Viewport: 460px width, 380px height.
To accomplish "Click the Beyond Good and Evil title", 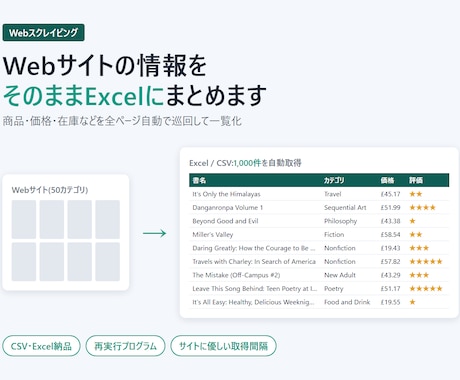I will coord(225,221).
